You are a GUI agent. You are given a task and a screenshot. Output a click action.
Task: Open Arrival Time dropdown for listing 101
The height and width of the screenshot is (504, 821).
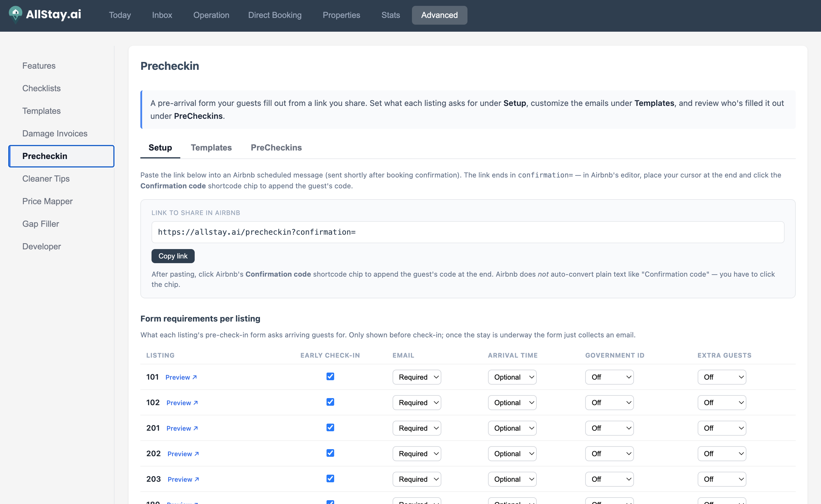point(512,377)
